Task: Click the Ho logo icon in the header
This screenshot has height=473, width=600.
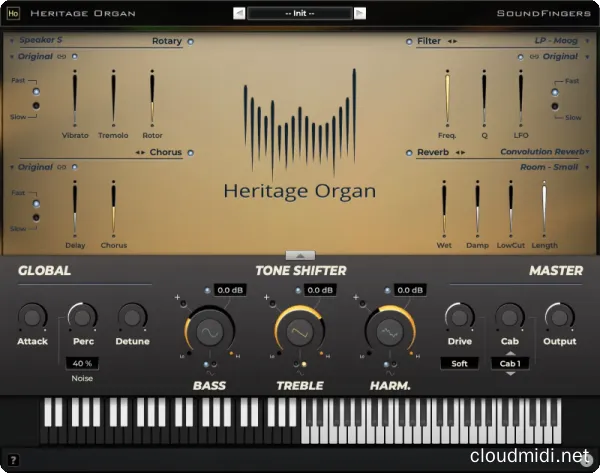Action: [x=13, y=13]
